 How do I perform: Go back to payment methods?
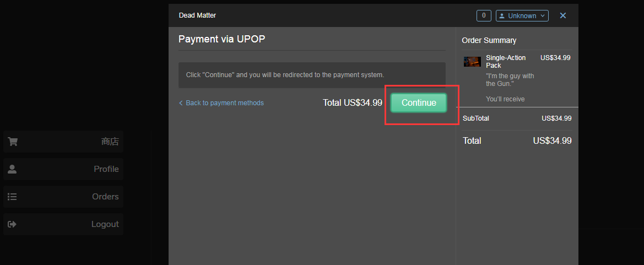[x=221, y=102]
